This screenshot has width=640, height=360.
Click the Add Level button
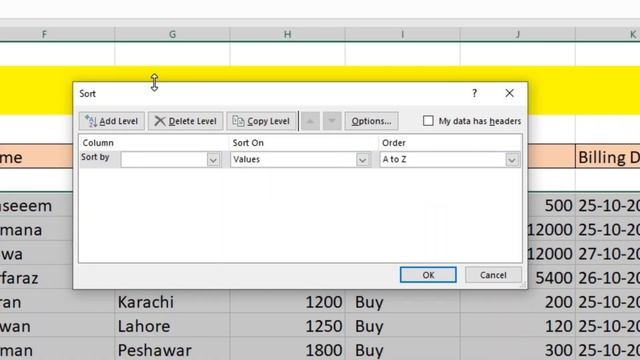point(111,121)
